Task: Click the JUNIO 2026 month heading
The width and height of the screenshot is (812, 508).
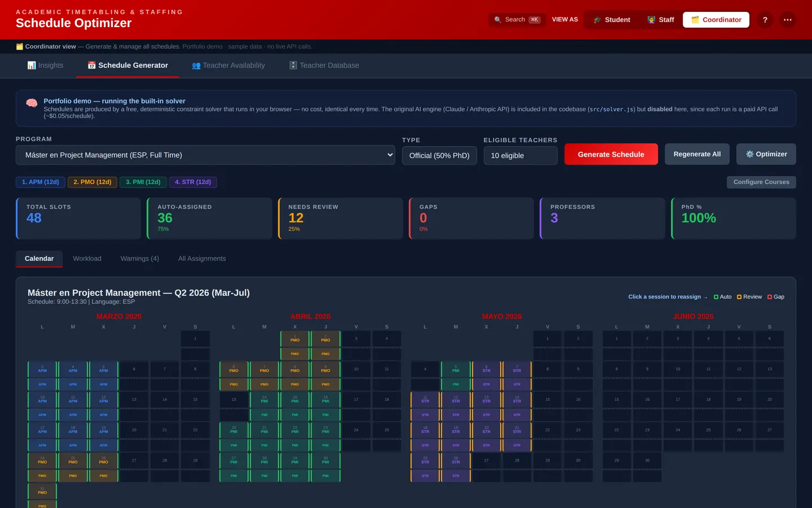Action: tap(693, 317)
